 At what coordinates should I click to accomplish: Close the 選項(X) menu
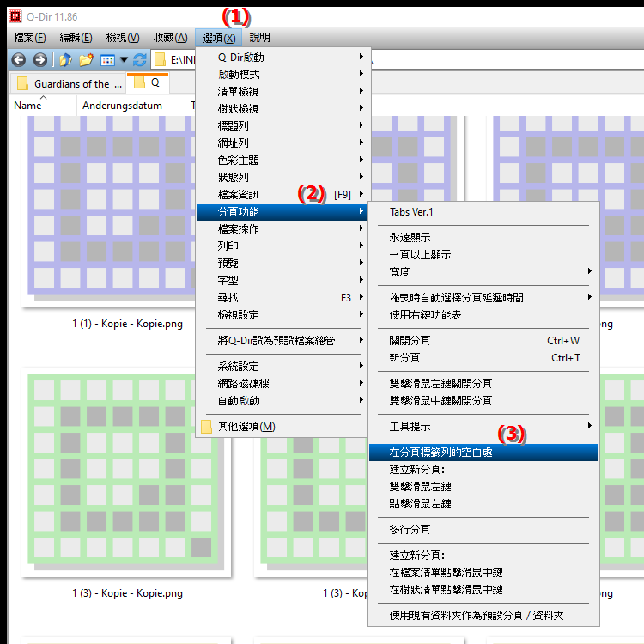219,38
